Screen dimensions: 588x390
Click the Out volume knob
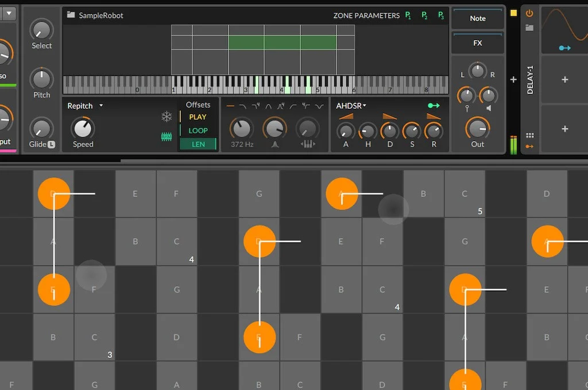pyautogui.click(x=477, y=128)
